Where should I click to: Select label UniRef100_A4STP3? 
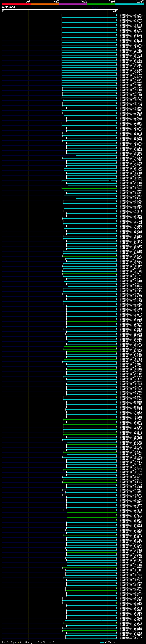[x=131, y=226]
